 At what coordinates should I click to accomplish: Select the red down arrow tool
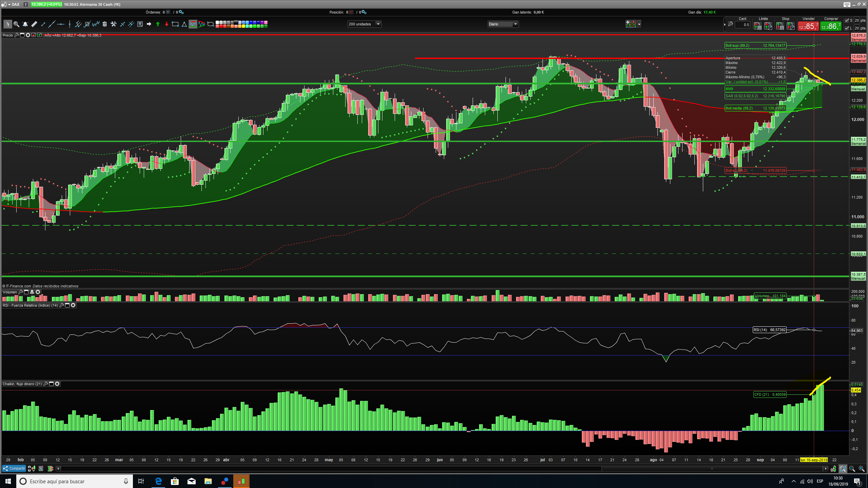[x=166, y=24]
